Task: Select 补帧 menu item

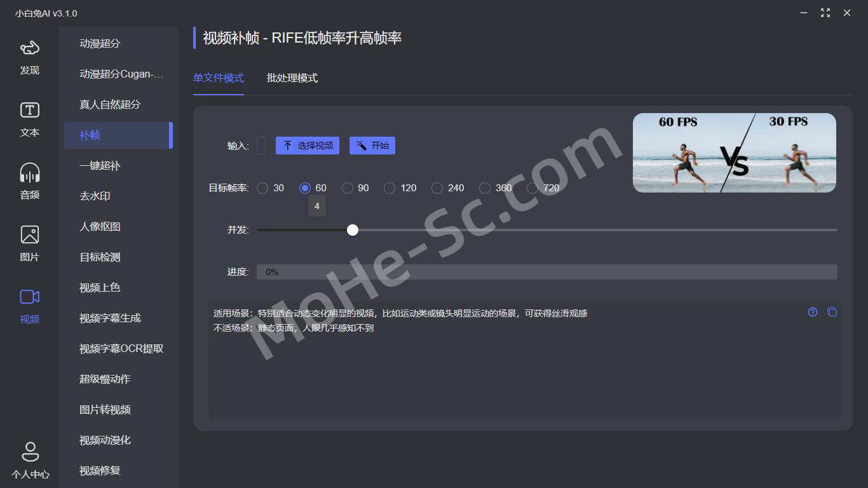Action: [x=118, y=135]
